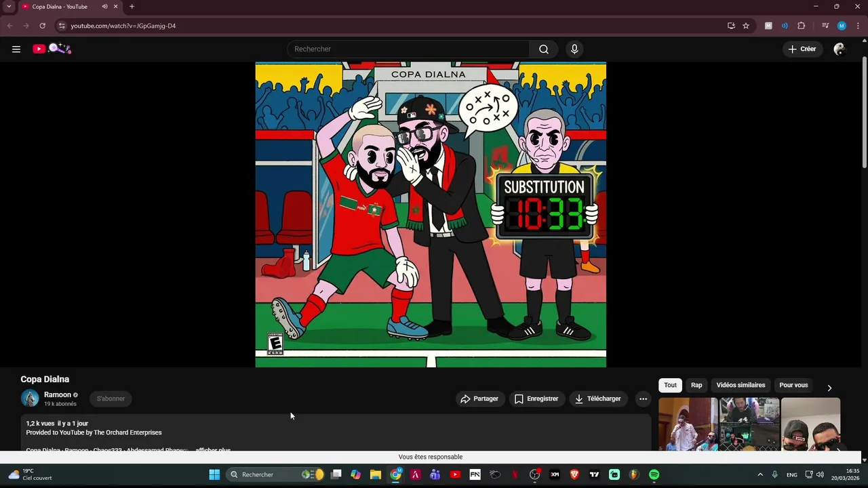Start a search with the magnifier button
This screenshot has height=488, width=868.
click(544, 49)
